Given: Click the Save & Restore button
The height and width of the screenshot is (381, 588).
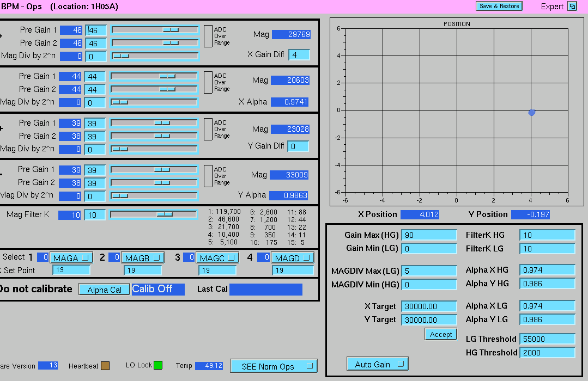Looking at the screenshot, I should point(499,6).
